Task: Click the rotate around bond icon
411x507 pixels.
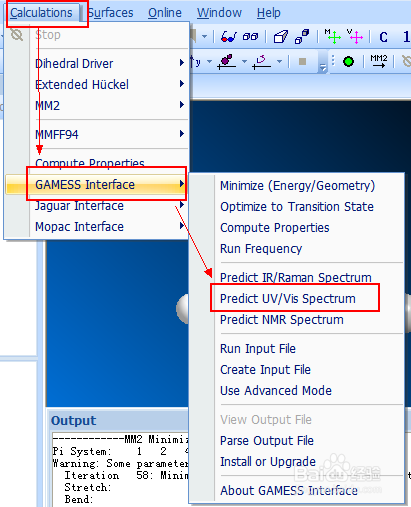Action: (x=227, y=62)
